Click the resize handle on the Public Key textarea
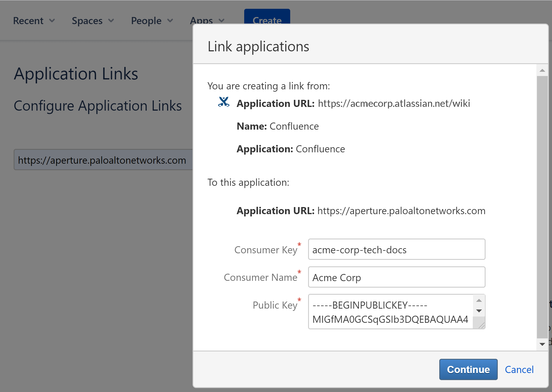 coord(481,325)
